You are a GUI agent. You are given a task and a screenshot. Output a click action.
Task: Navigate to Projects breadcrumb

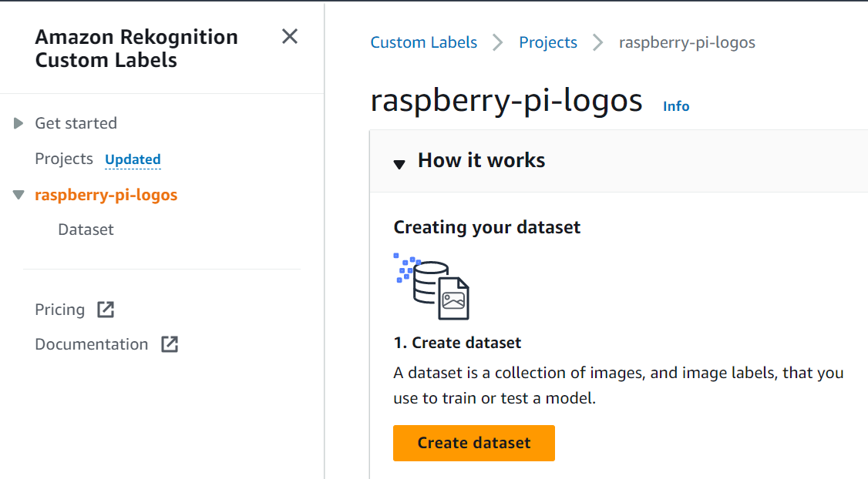click(548, 42)
